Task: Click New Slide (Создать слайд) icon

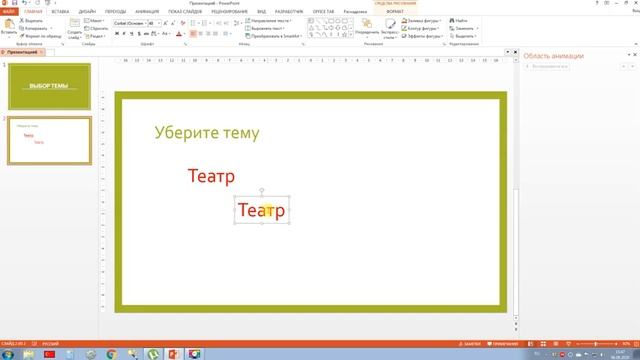Action: pyautogui.click(x=75, y=23)
